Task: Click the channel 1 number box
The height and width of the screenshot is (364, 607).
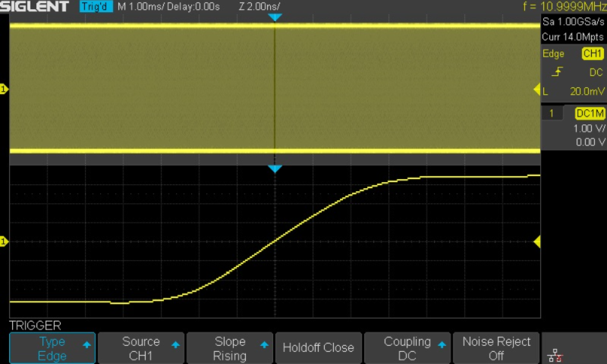Action: coord(552,113)
